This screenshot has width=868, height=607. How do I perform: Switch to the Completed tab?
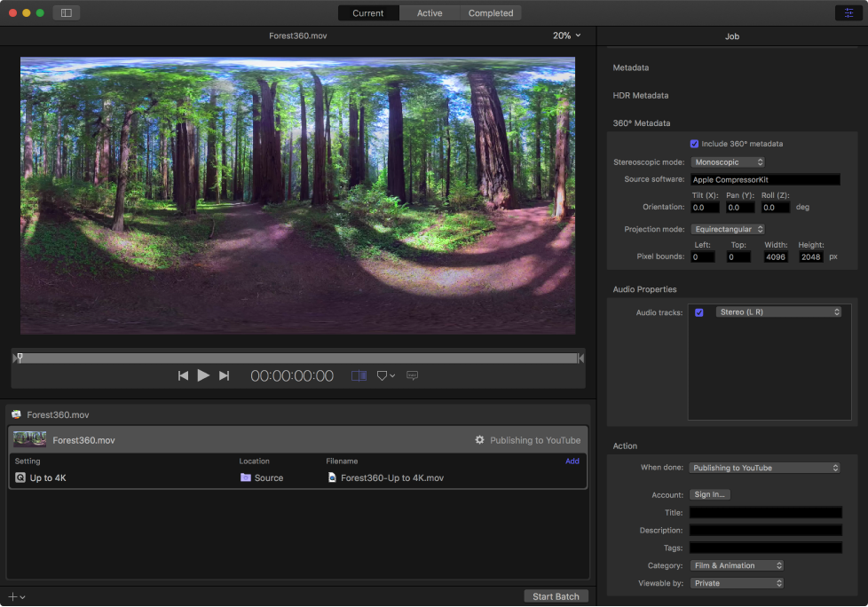point(491,13)
